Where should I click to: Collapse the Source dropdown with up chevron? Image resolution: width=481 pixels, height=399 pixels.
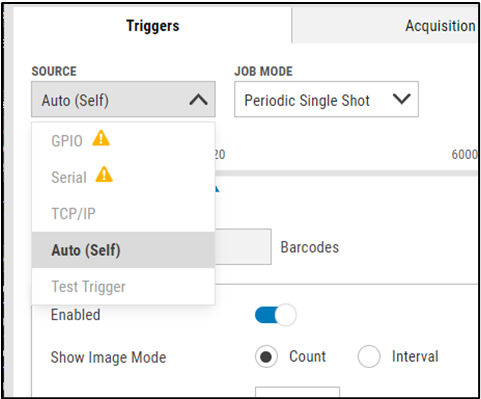pyautogui.click(x=198, y=100)
